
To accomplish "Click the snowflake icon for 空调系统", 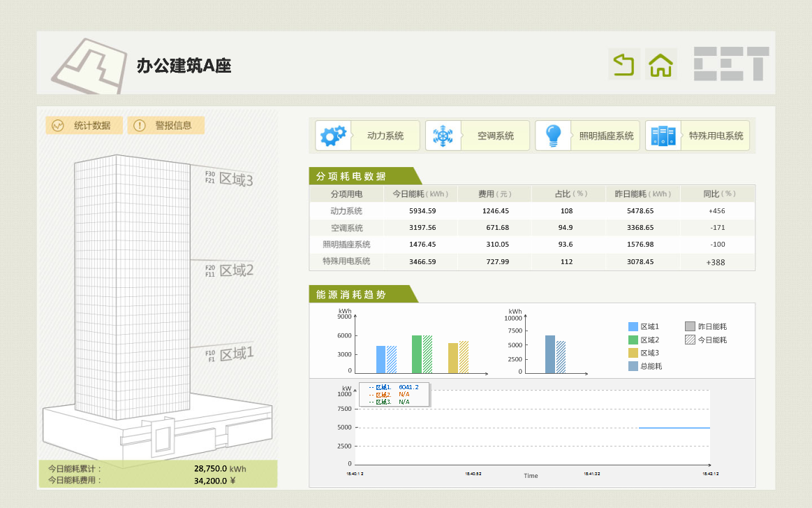I will point(443,136).
